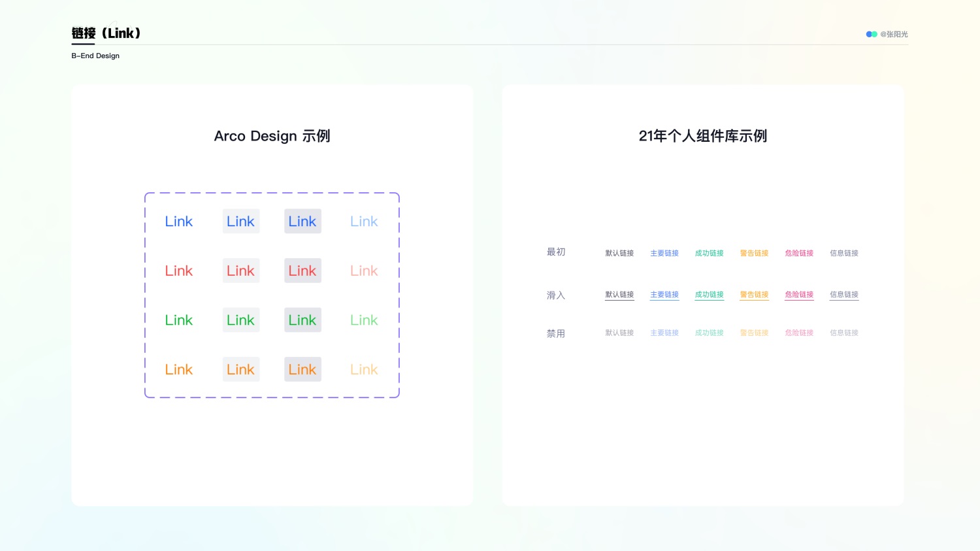Image resolution: width=980 pixels, height=551 pixels.
Task: Click 默认链接 in the 最初 row
Action: tap(619, 253)
